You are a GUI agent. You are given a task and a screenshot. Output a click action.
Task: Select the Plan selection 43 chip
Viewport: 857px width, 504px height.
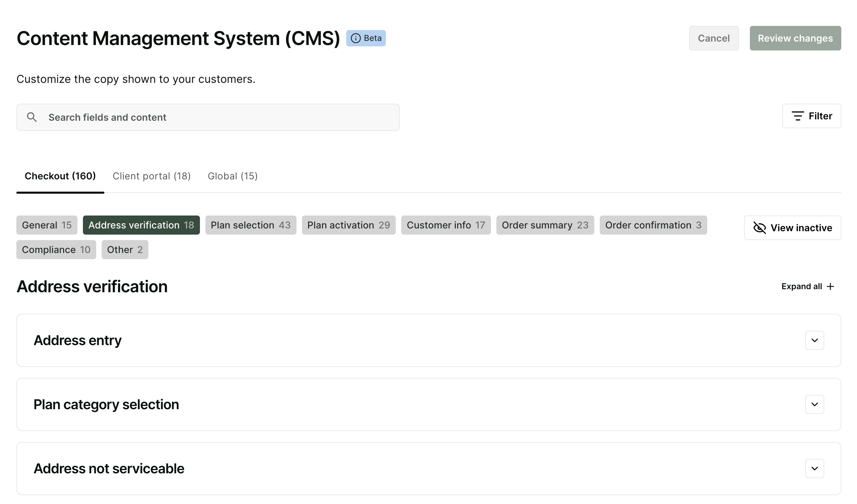pyautogui.click(x=251, y=225)
